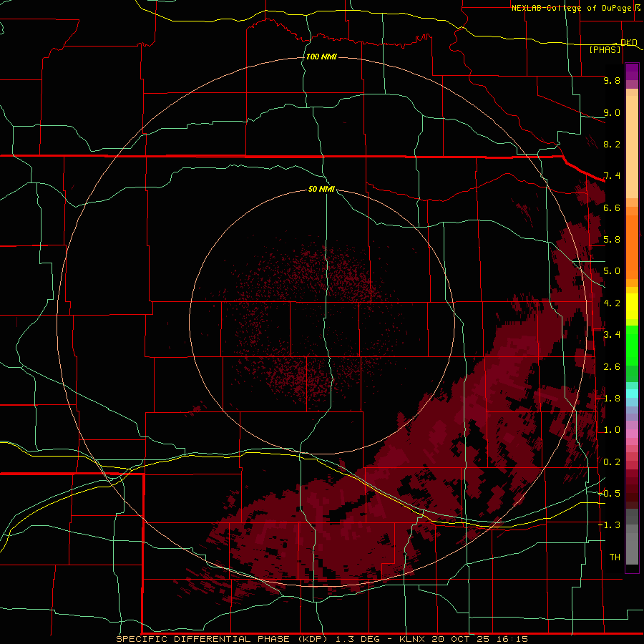
Task: Select the cyan swatch in the color scale
Action: (632, 394)
